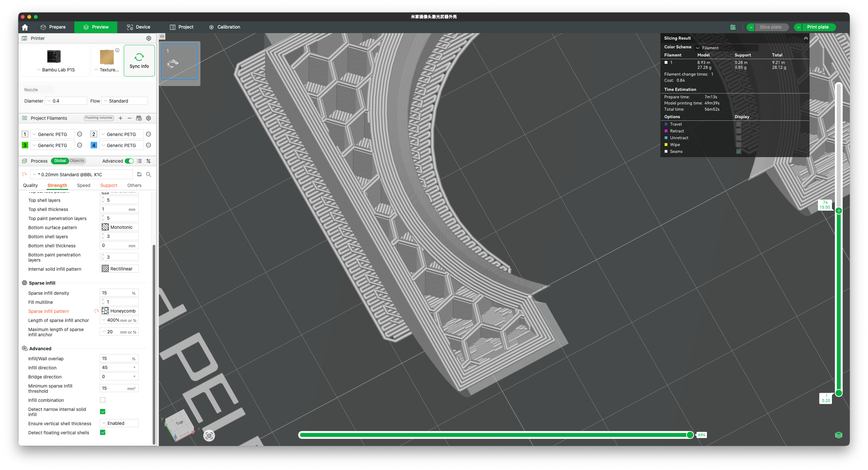Reset Sparse infill pattern with orange undo arrow
The width and height of the screenshot is (868, 470).
click(96, 311)
